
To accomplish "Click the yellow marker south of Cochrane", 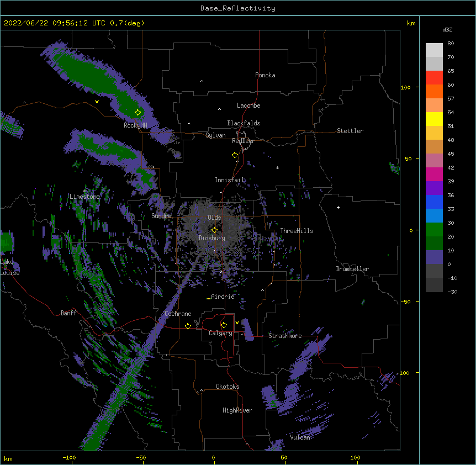I will click(x=188, y=326).
